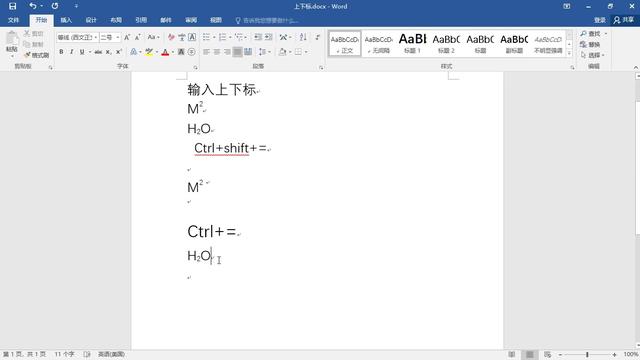Toggle Bold formatting
Image resolution: width=640 pixels, height=360 pixels.
pyautogui.click(x=61, y=52)
